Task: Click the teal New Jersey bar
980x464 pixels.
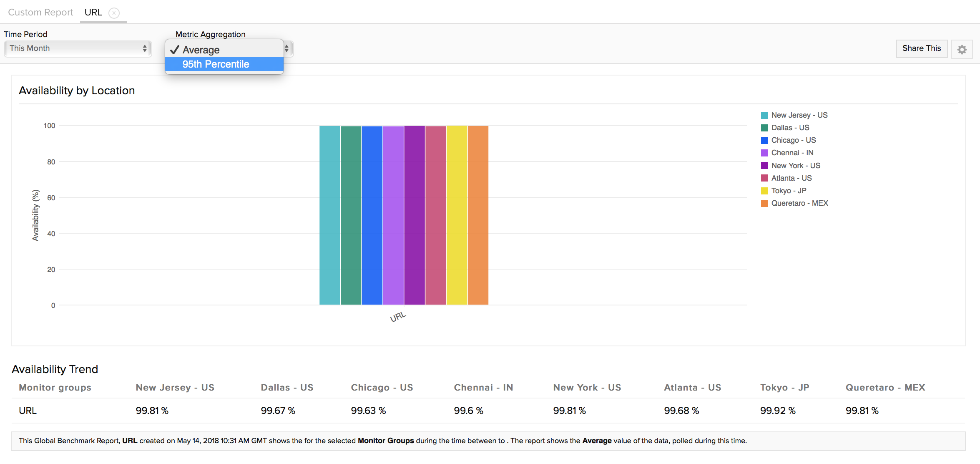Action: [329, 215]
